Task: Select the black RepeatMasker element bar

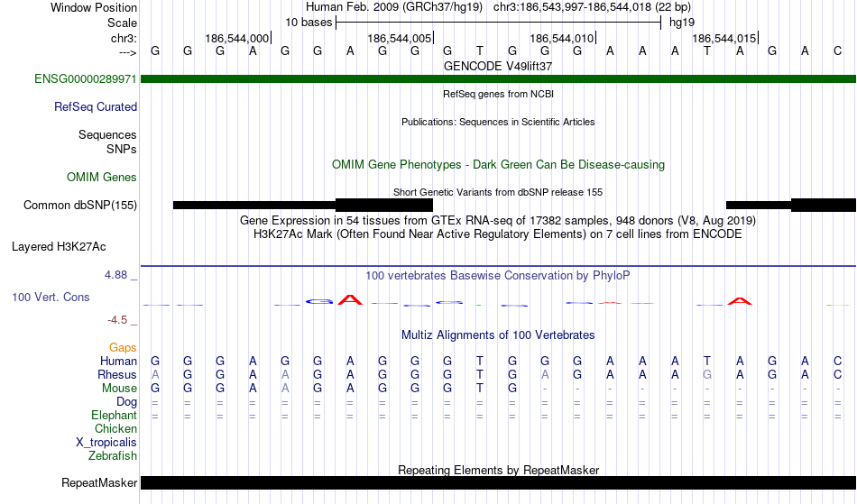Action: [x=499, y=482]
